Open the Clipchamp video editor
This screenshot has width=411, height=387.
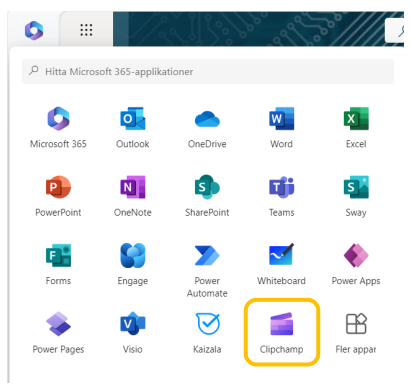click(x=282, y=333)
